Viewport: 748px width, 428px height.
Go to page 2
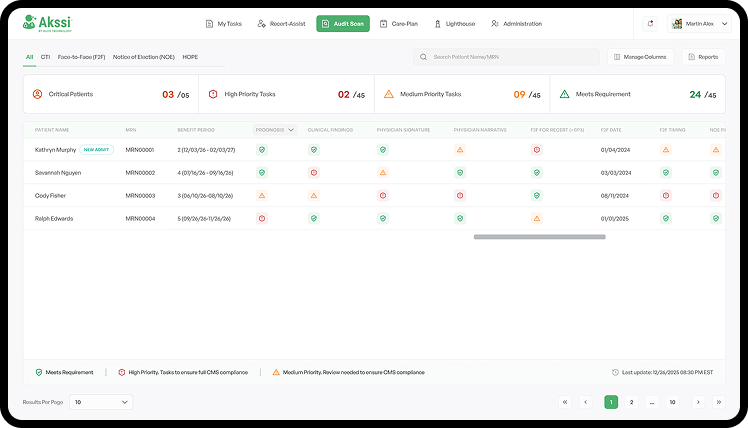(631, 402)
